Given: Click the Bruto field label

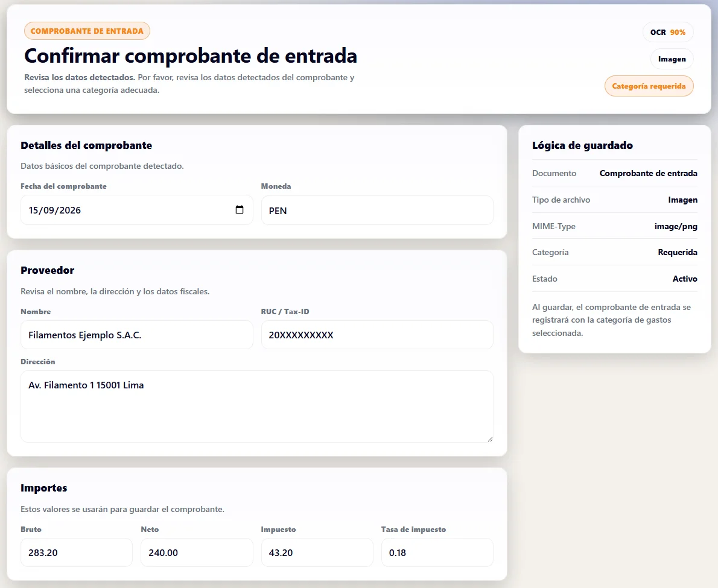Looking at the screenshot, I should [x=31, y=530].
